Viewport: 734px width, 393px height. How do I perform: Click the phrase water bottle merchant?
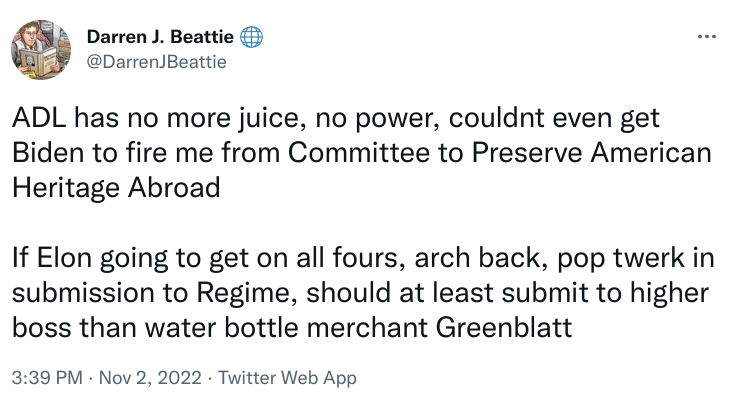(x=286, y=328)
